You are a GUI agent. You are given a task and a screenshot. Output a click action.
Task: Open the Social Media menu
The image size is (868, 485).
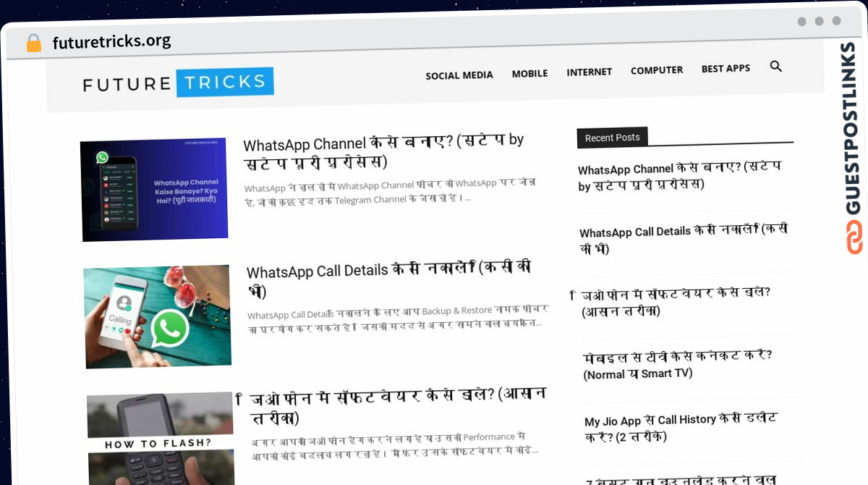pos(459,75)
